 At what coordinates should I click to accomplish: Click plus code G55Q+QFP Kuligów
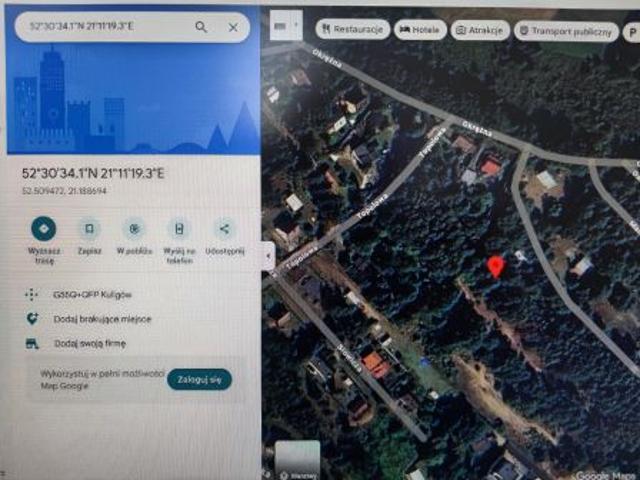[92, 295]
